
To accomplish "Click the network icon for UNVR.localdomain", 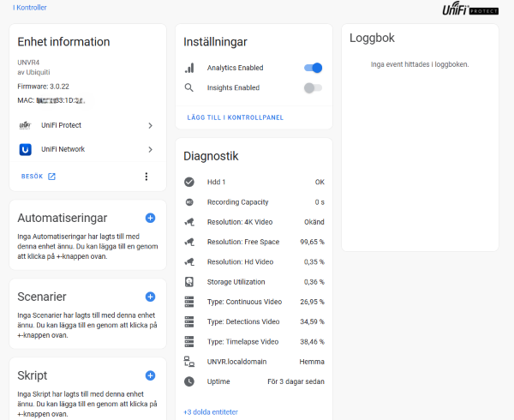I will 189,362.
